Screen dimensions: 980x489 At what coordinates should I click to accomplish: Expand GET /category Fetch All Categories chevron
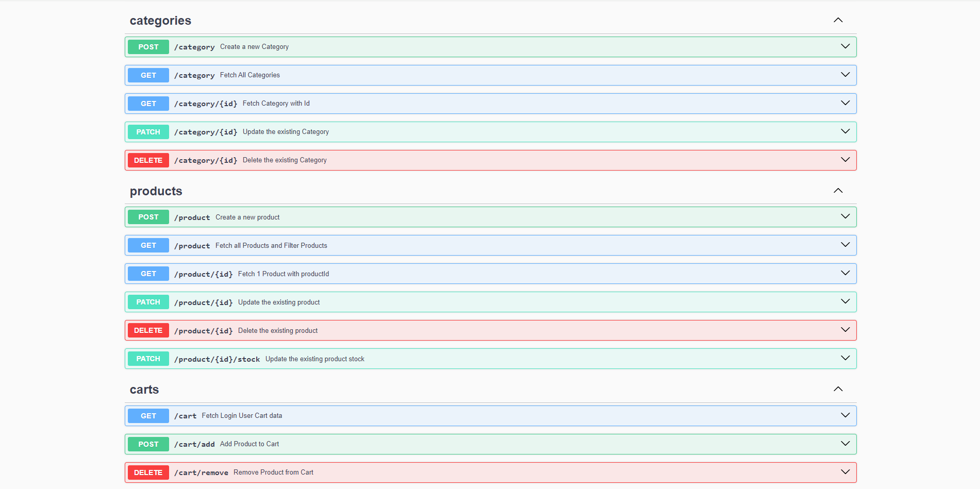(845, 75)
